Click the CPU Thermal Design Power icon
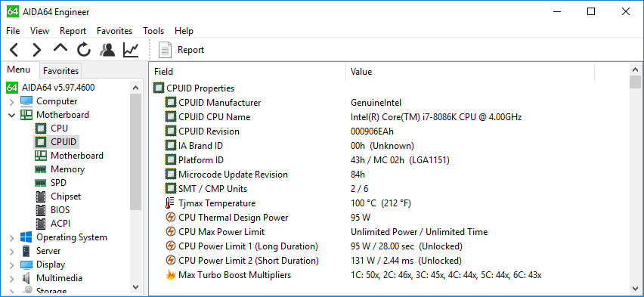This screenshot has width=644, height=297. pos(170,218)
